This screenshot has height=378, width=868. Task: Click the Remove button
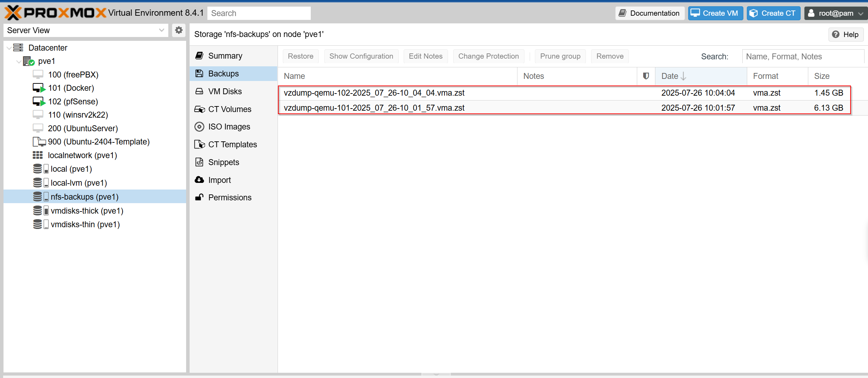click(x=610, y=56)
